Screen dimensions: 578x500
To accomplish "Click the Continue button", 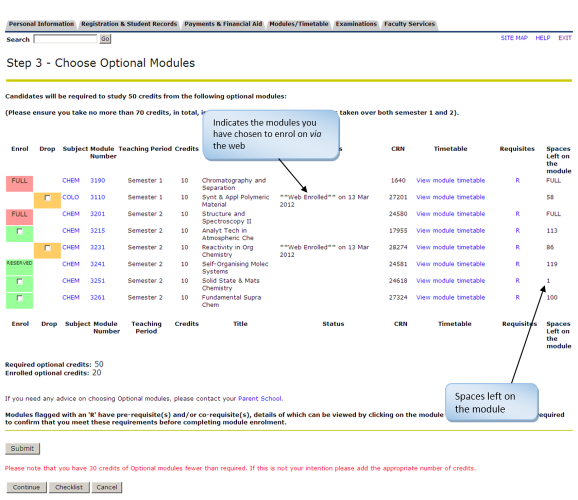I will [26, 487].
